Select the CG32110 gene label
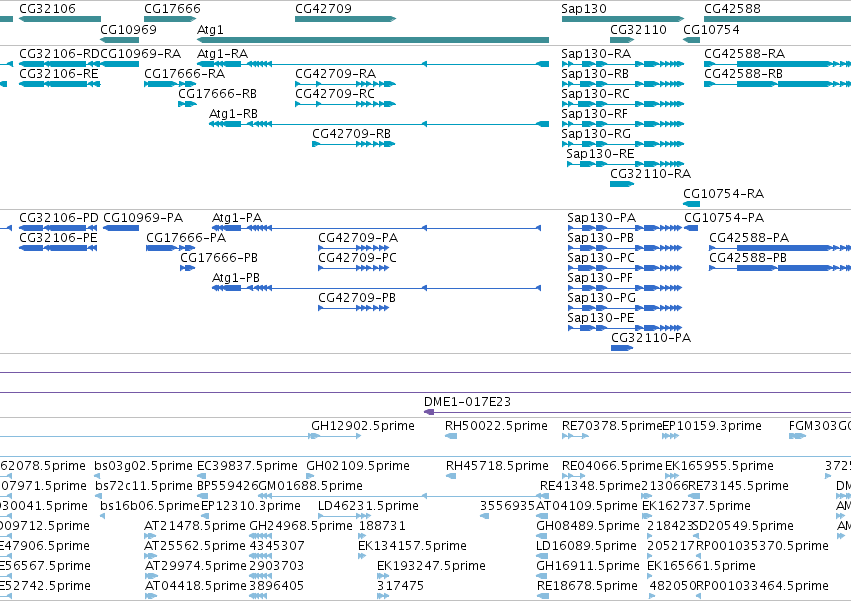Image resolution: width=851 pixels, height=601 pixels. coord(638,29)
